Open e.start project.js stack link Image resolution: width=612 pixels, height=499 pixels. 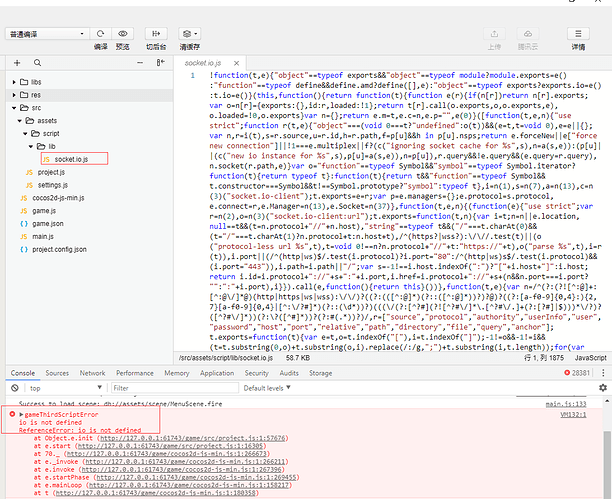[x=171, y=446]
